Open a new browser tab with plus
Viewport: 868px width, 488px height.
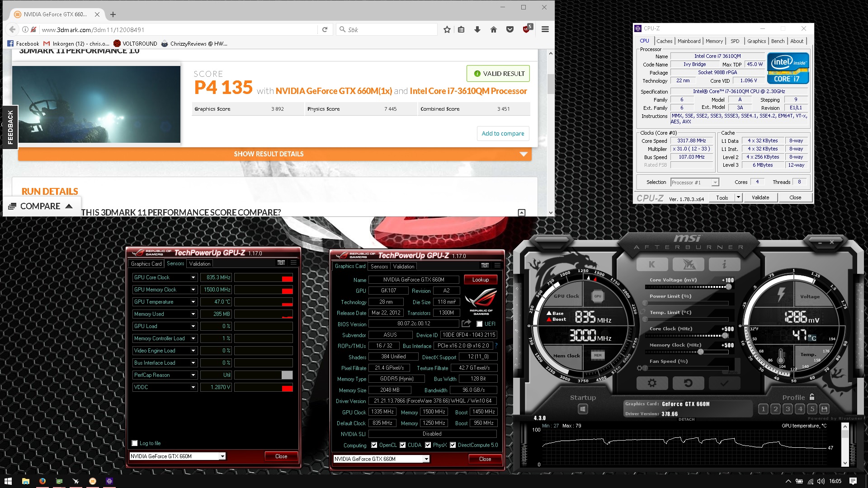point(113,14)
